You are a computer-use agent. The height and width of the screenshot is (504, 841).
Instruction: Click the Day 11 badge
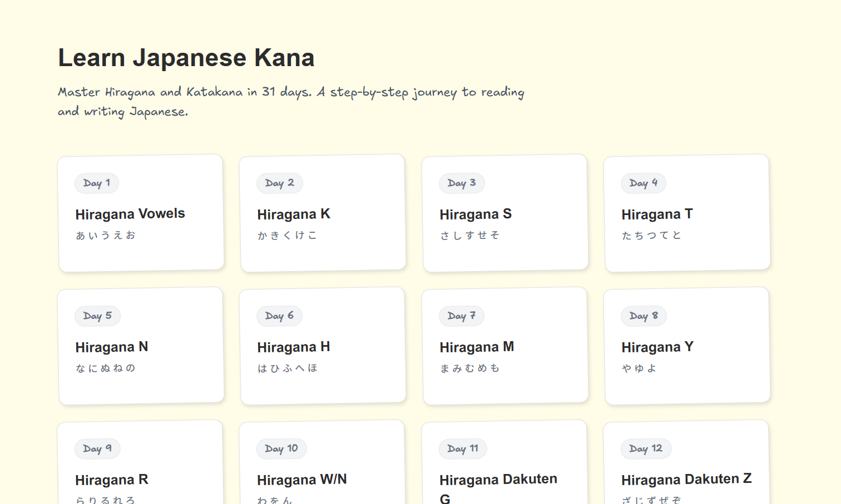pos(463,448)
